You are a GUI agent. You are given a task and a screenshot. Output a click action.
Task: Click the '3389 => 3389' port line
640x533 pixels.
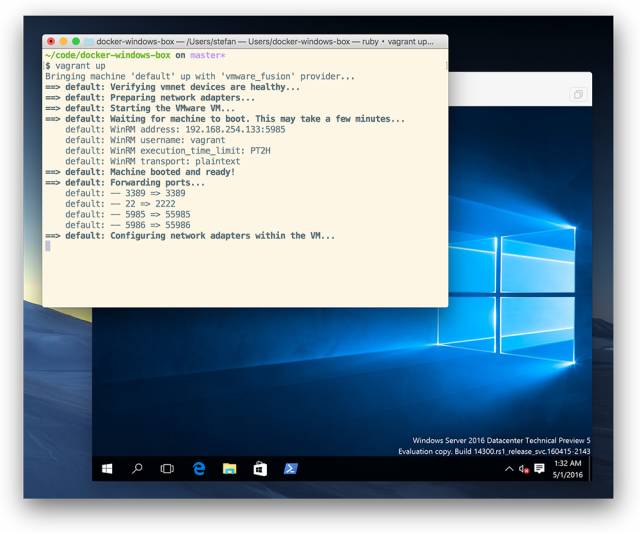click(125, 193)
